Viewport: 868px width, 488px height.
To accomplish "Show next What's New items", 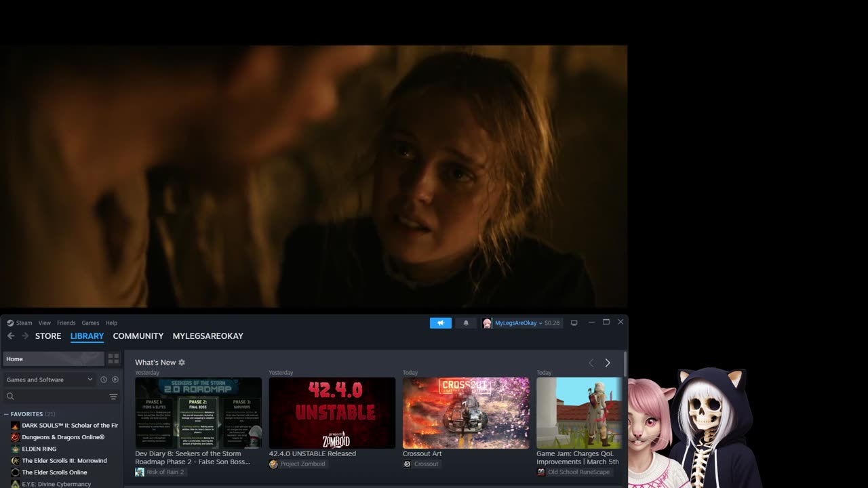I will click(608, 363).
